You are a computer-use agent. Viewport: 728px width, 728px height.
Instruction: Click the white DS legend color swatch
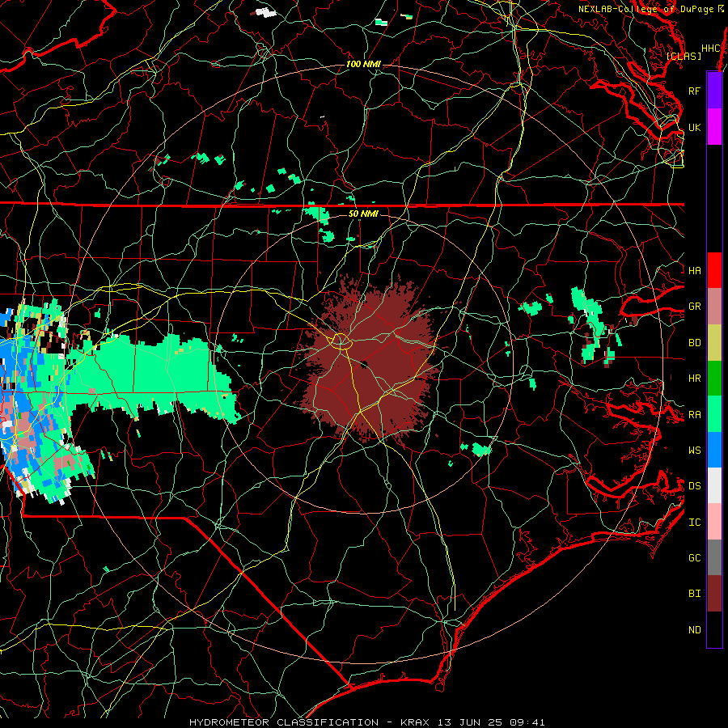[x=714, y=485]
